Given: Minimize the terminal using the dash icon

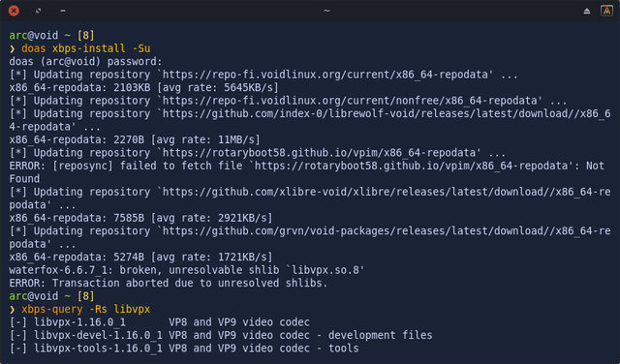Looking at the screenshot, I should pyautogui.click(x=63, y=11).
